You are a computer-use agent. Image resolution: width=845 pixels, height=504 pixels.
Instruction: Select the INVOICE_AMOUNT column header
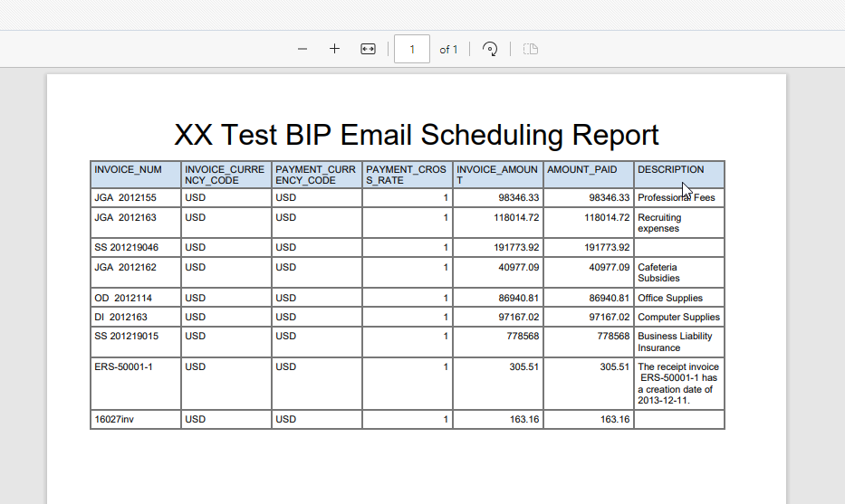[497, 175]
